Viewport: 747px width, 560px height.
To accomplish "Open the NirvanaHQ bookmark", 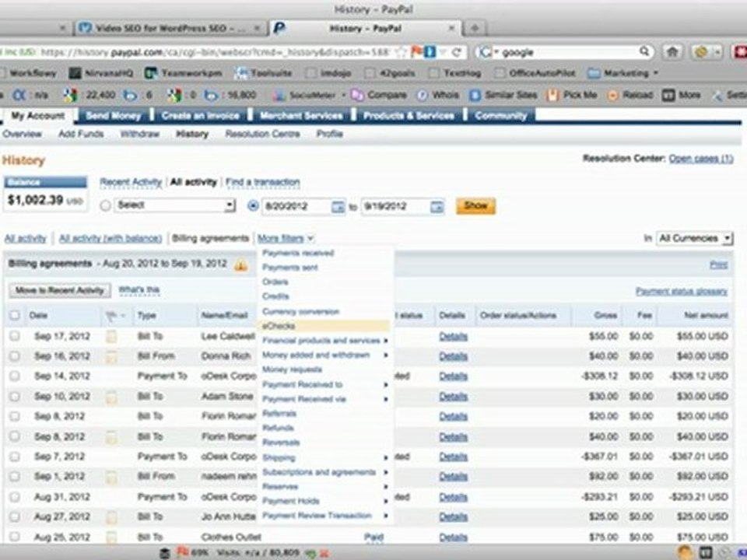I will click(x=101, y=73).
